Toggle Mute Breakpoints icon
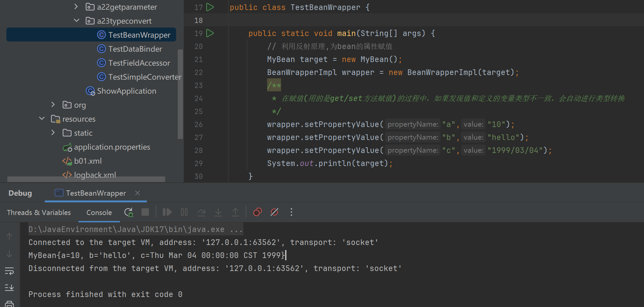Viewport: 644px width, 307px height. click(274, 212)
